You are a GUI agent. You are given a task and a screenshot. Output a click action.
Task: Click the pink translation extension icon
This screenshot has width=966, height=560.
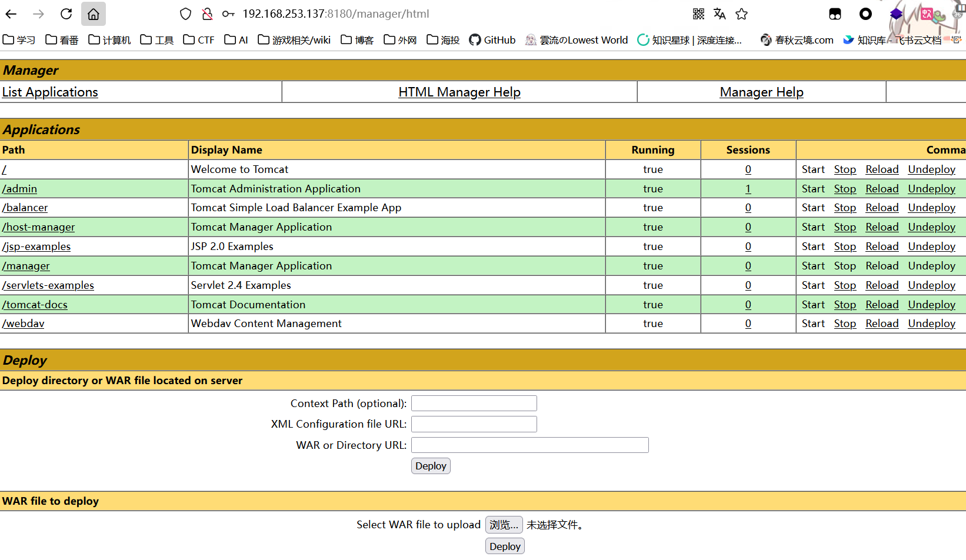pos(927,14)
